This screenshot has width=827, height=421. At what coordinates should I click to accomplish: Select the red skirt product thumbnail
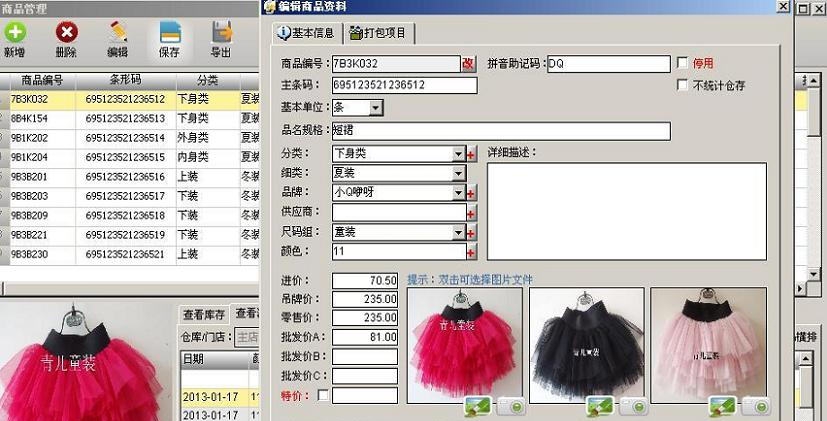[x=465, y=345]
